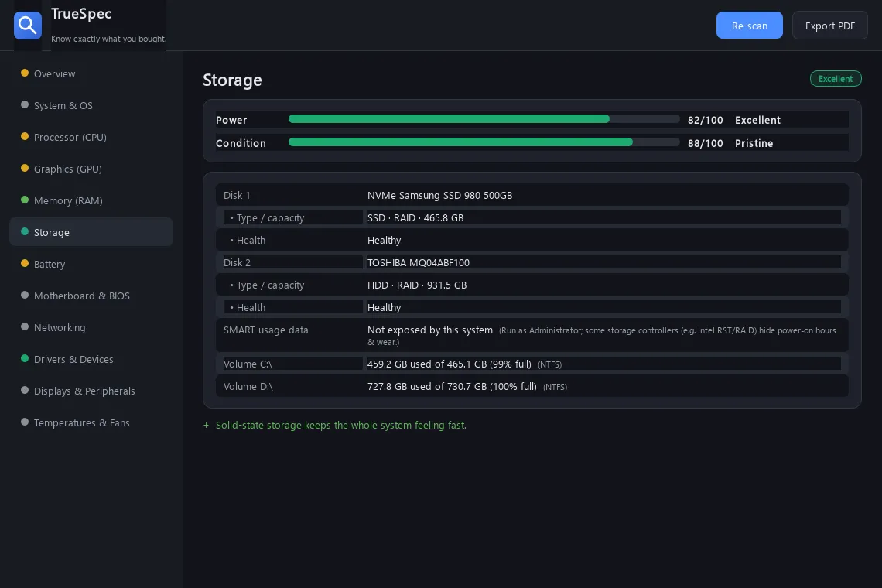
Task: Click Not exposed by this system text
Action: (429, 330)
